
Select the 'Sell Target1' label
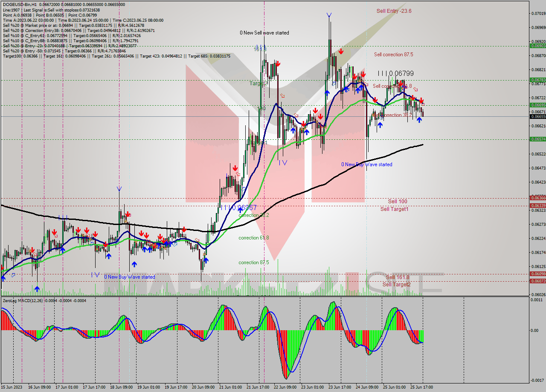(x=394, y=209)
